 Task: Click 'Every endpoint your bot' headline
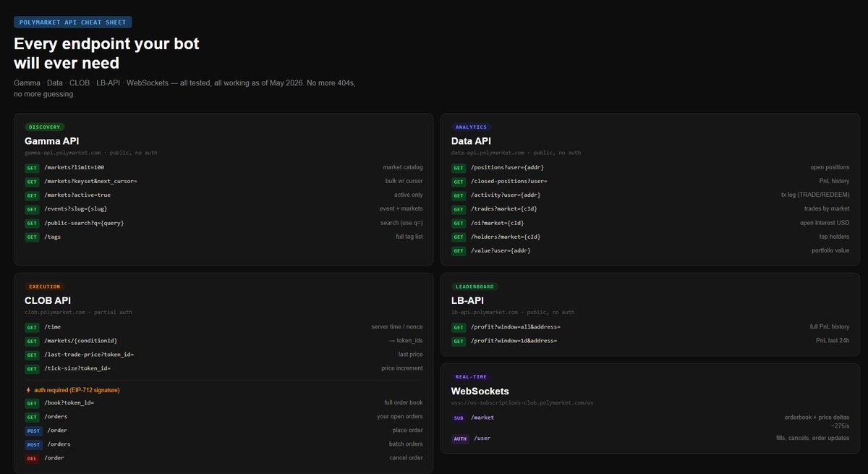(106, 44)
